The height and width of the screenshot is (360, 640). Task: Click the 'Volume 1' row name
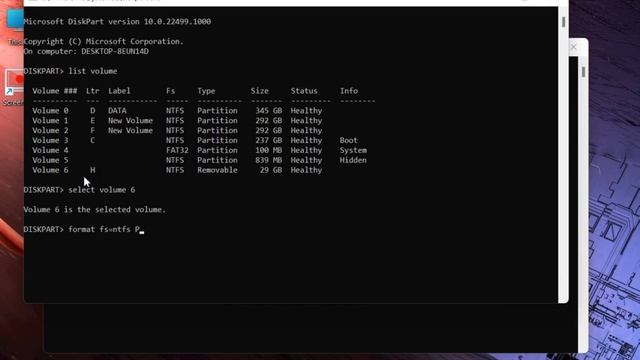(x=50, y=120)
